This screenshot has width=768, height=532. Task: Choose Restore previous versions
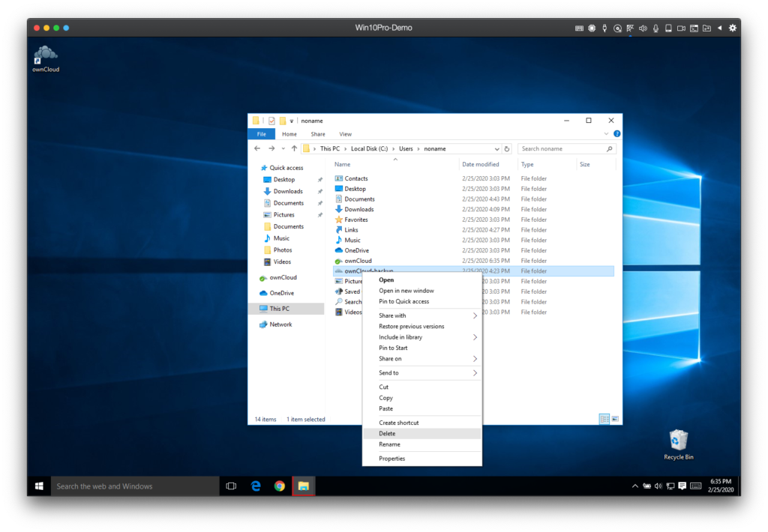[421, 327]
